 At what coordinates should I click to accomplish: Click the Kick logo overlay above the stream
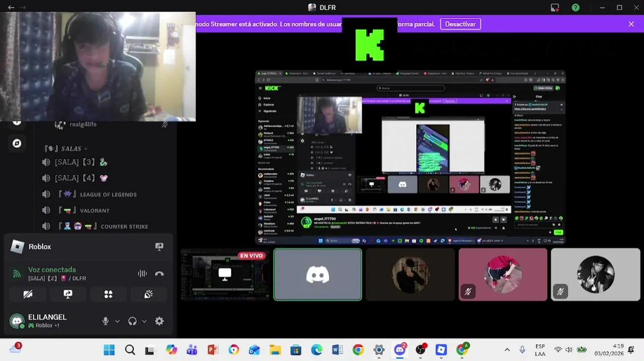tap(370, 45)
